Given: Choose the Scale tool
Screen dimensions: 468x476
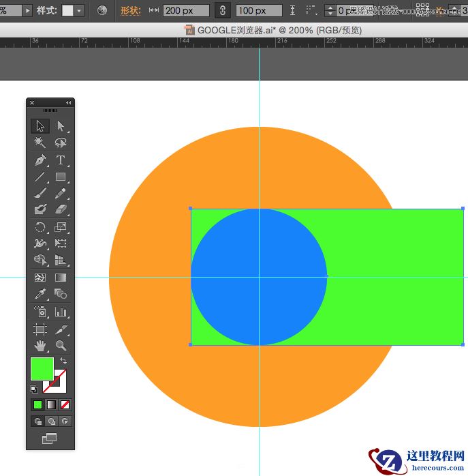Looking at the screenshot, I should (61, 227).
